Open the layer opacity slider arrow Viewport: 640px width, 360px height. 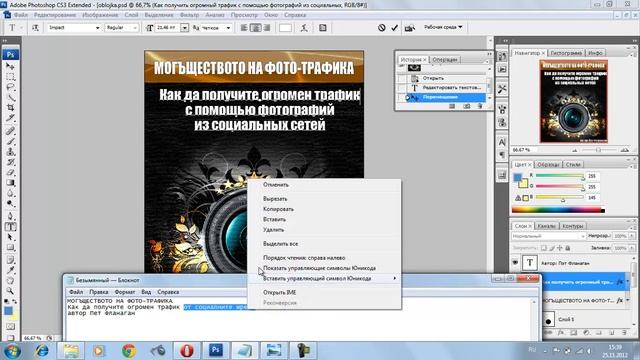[631, 236]
